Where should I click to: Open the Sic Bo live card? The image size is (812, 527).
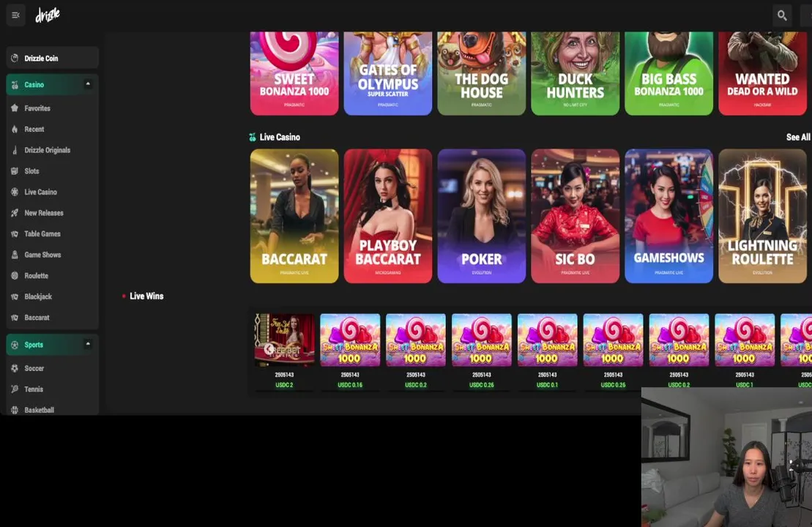[576, 216]
